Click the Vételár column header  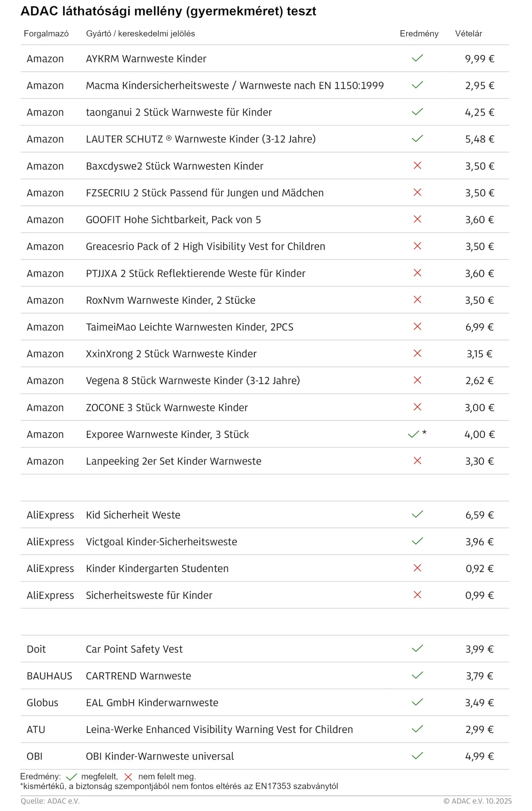pos(469,34)
